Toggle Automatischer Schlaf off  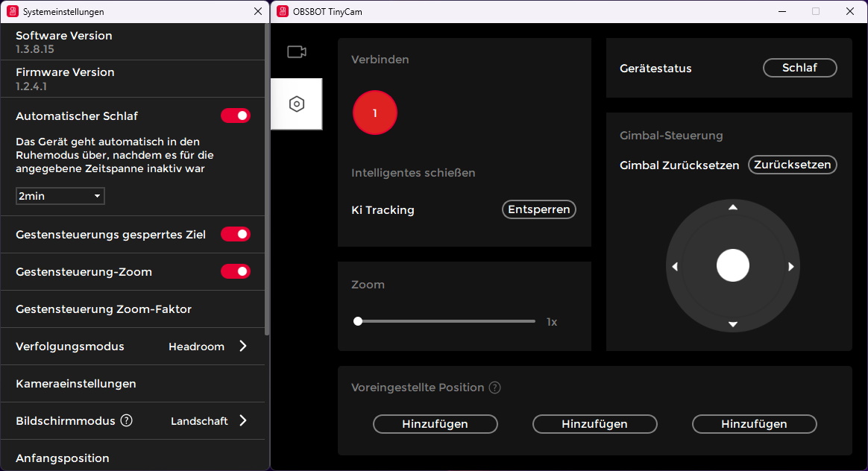point(236,116)
